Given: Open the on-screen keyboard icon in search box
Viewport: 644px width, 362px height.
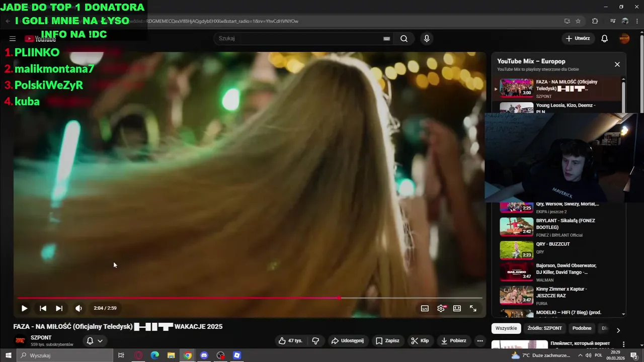Looking at the screenshot, I should tap(386, 39).
